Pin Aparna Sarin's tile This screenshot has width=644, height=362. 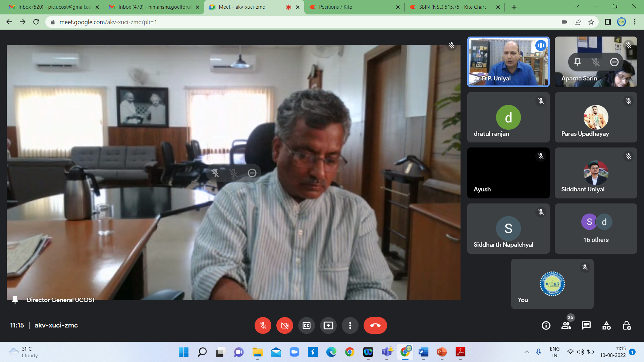[x=577, y=62]
